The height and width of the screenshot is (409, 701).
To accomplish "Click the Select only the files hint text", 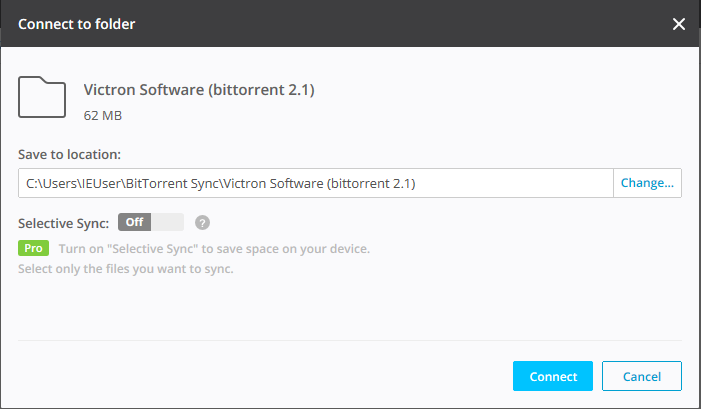I will point(126,268).
